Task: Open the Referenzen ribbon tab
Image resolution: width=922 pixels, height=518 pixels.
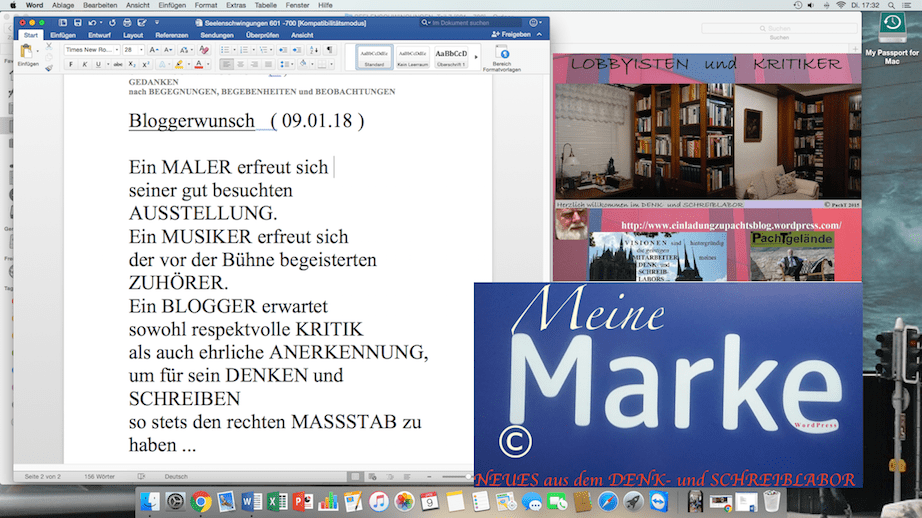Action: [171, 34]
